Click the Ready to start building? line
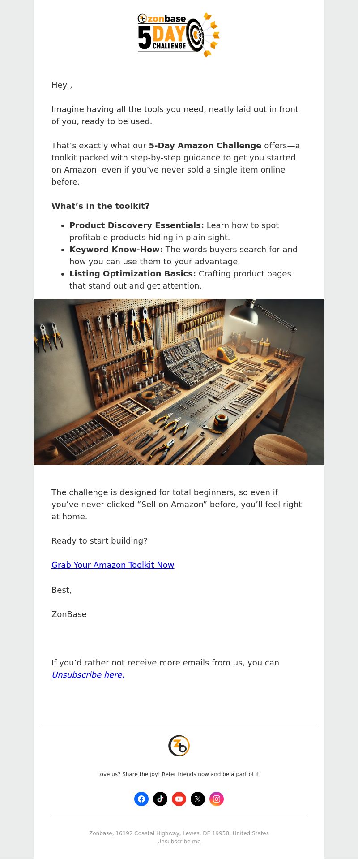 click(99, 540)
